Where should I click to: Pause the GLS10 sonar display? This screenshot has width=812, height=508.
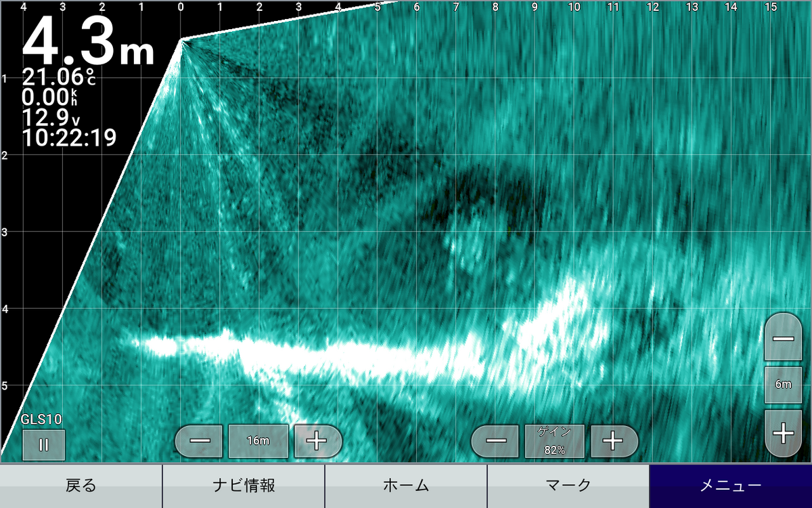43,445
